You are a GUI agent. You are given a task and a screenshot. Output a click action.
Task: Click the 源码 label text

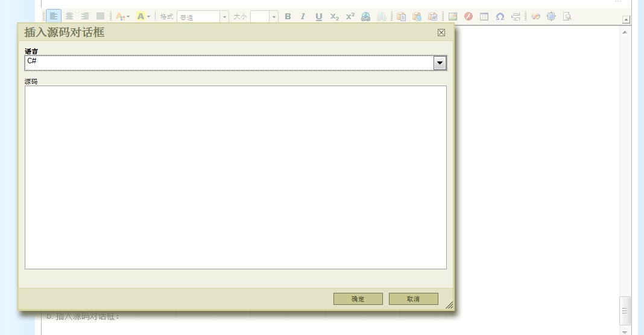[x=31, y=82]
